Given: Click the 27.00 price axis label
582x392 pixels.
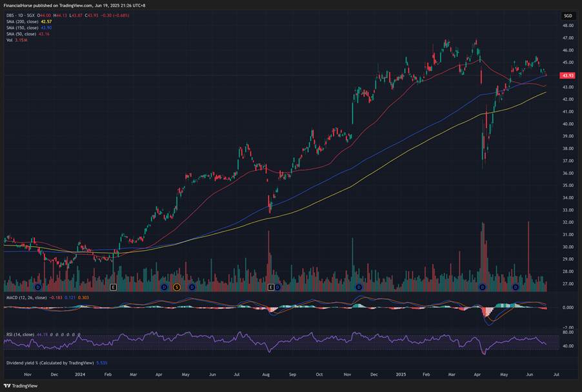Looking at the screenshot, I should point(568,284).
